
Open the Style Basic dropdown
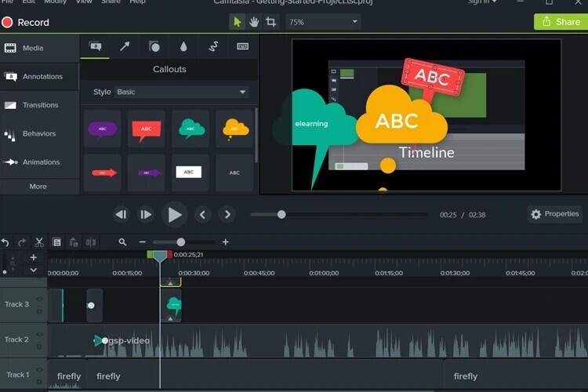coord(181,92)
